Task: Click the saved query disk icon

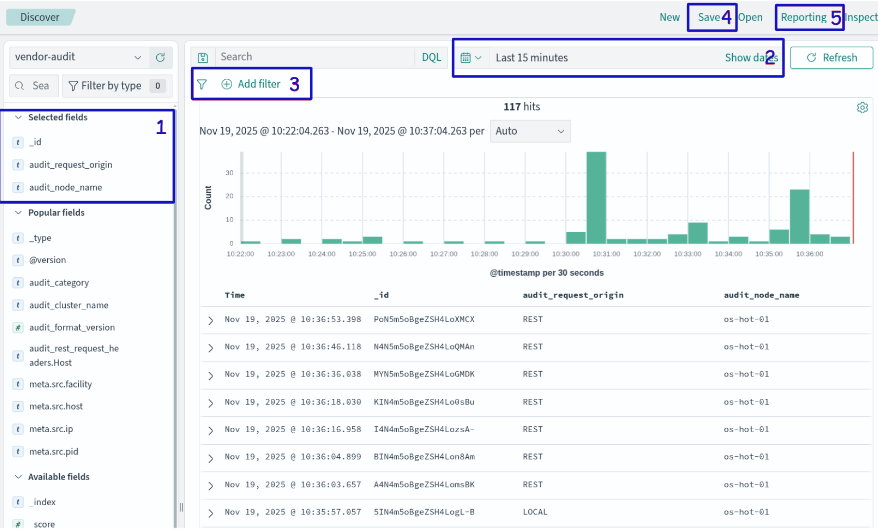Action: point(203,58)
